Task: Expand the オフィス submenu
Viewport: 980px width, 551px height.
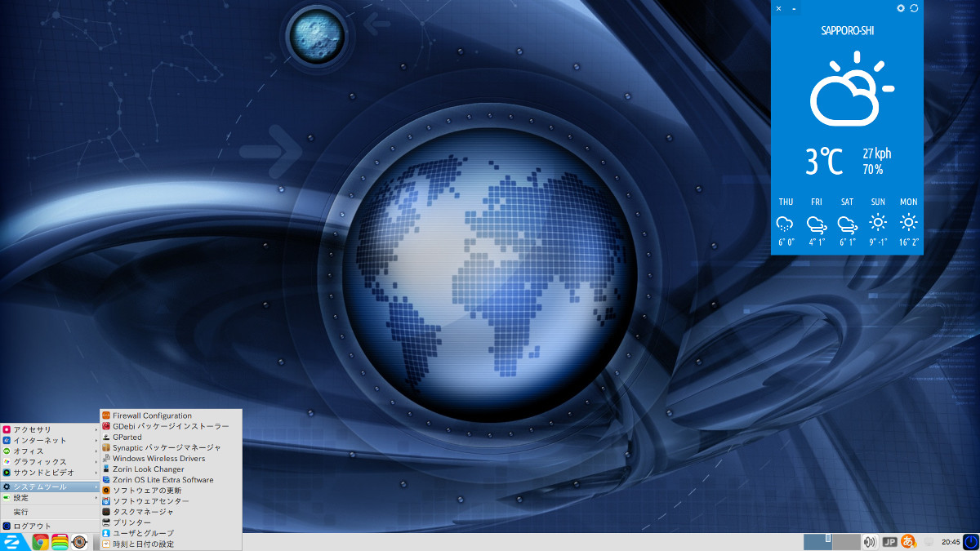Action: click(50, 451)
